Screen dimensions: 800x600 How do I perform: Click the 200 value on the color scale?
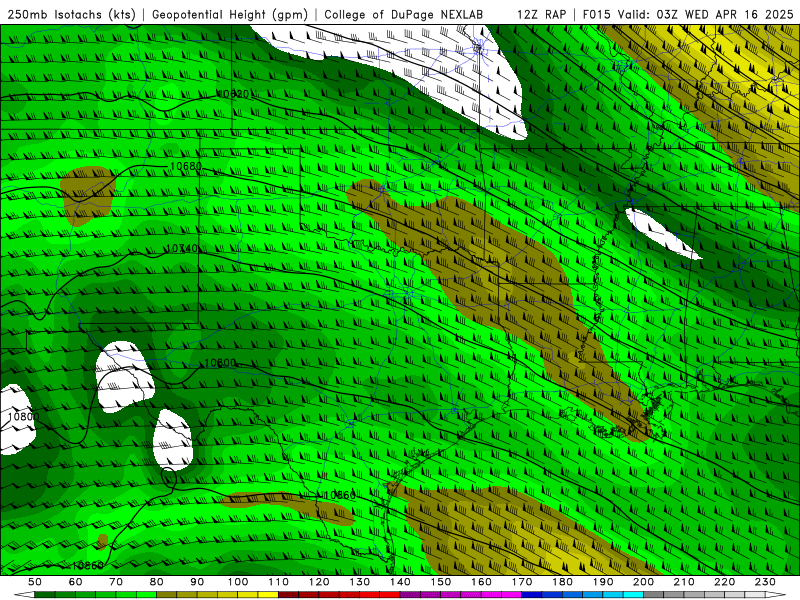point(643,582)
